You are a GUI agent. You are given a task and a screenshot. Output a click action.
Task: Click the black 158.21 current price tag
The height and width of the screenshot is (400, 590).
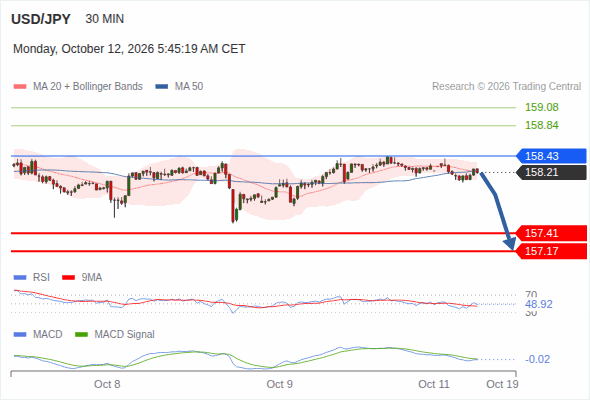point(551,172)
